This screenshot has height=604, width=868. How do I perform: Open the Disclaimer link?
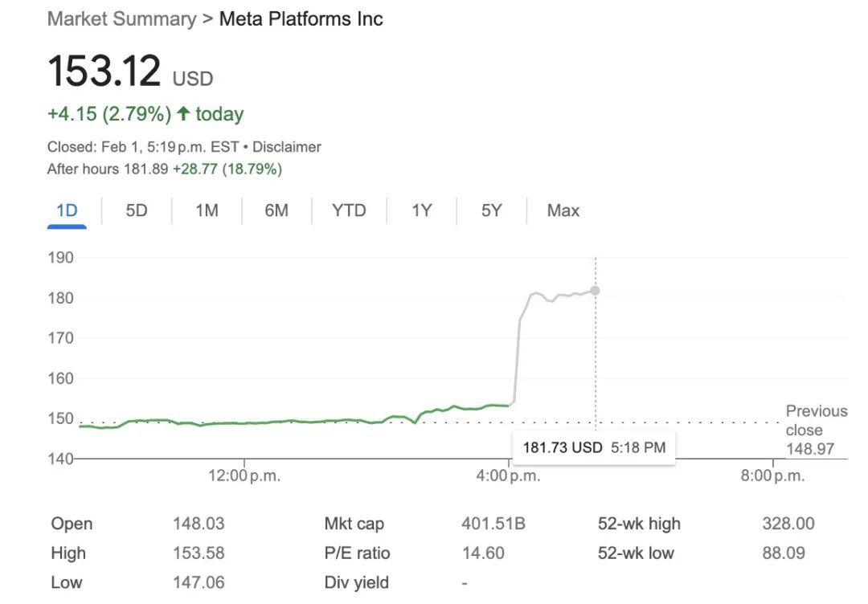pyautogui.click(x=288, y=147)
